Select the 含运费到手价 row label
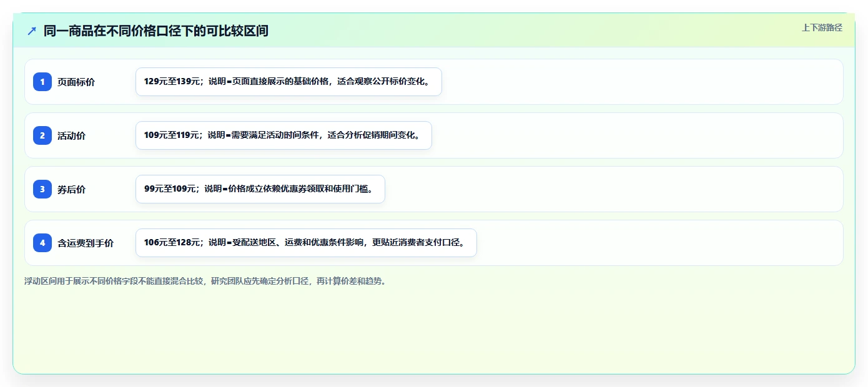 pyautogui.click(x=86, y=243)
